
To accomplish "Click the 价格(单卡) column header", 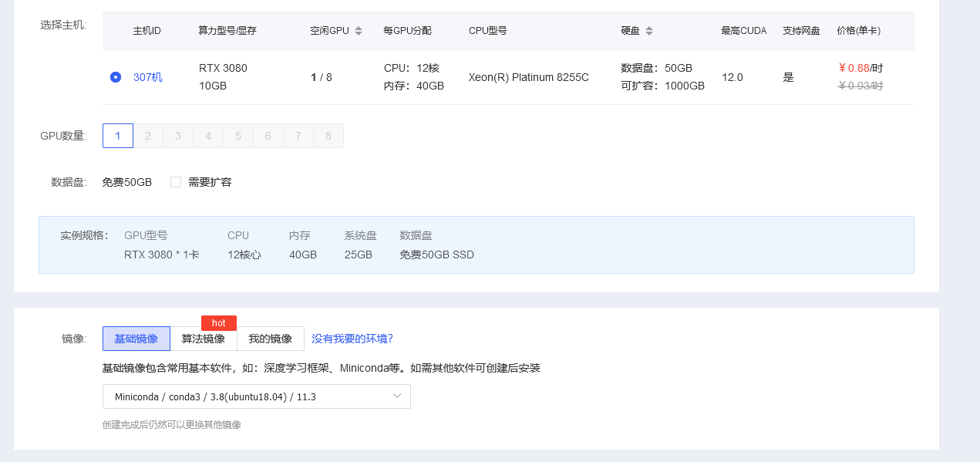I will coord(858,31).
